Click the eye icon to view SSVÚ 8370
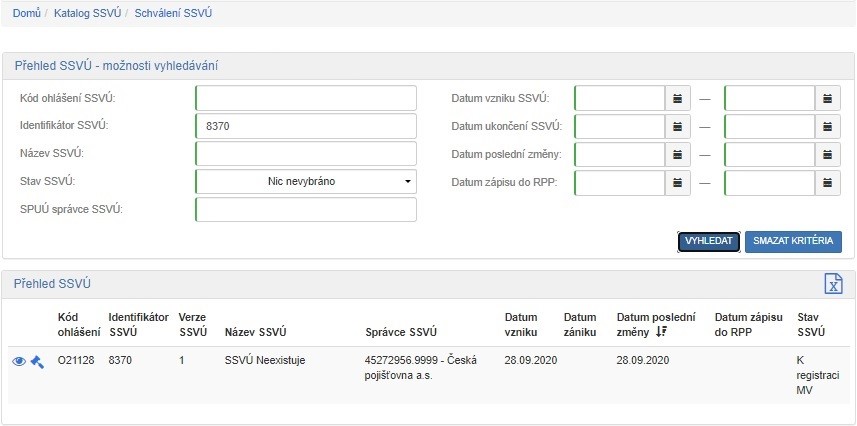The image size is (857, 426). (19, 361)
